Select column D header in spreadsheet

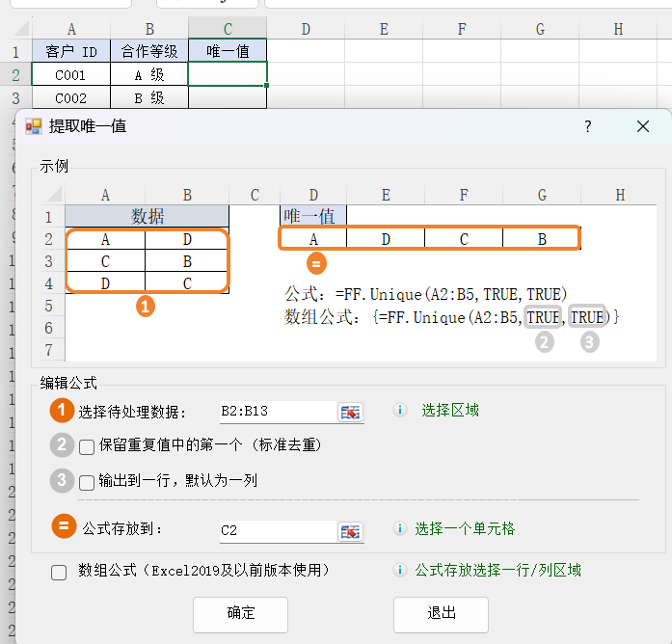coord(306,29)
